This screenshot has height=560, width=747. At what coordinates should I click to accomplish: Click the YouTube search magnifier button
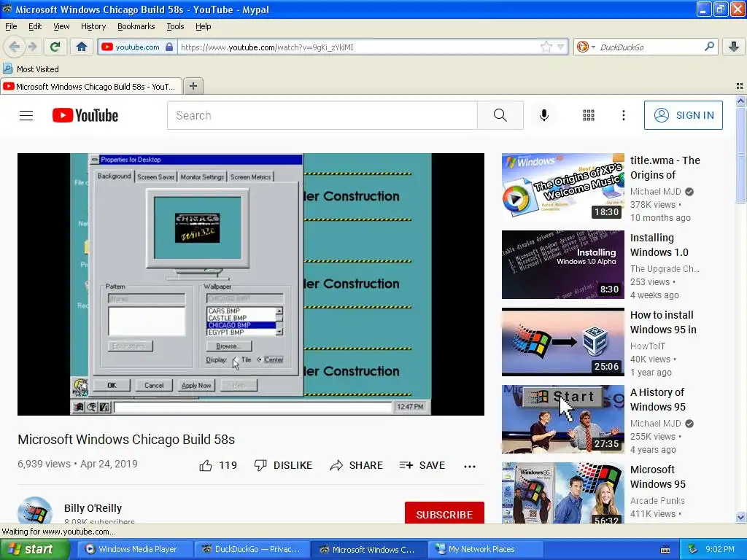click(500, 115)
